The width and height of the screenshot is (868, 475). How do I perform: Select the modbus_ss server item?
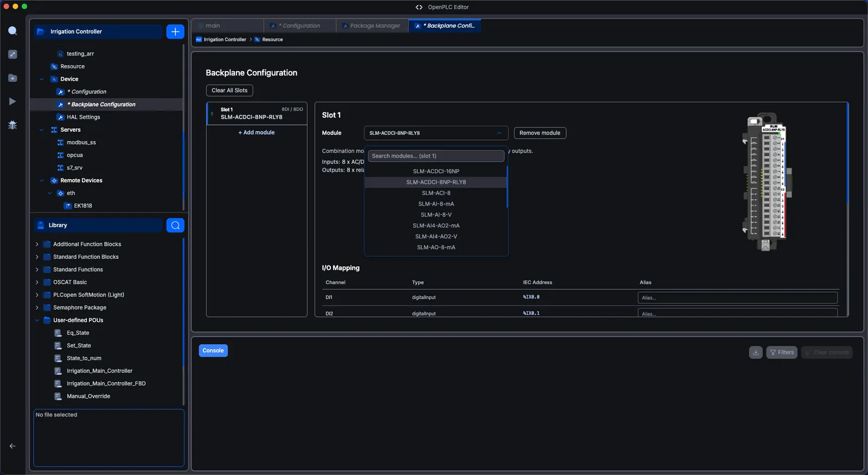click(x=81, y=143)
